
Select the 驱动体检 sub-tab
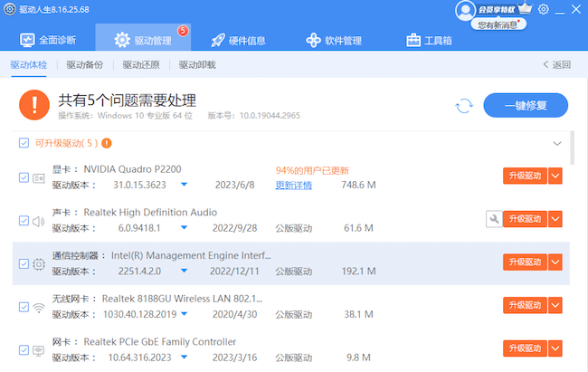[x=29, y=65]
